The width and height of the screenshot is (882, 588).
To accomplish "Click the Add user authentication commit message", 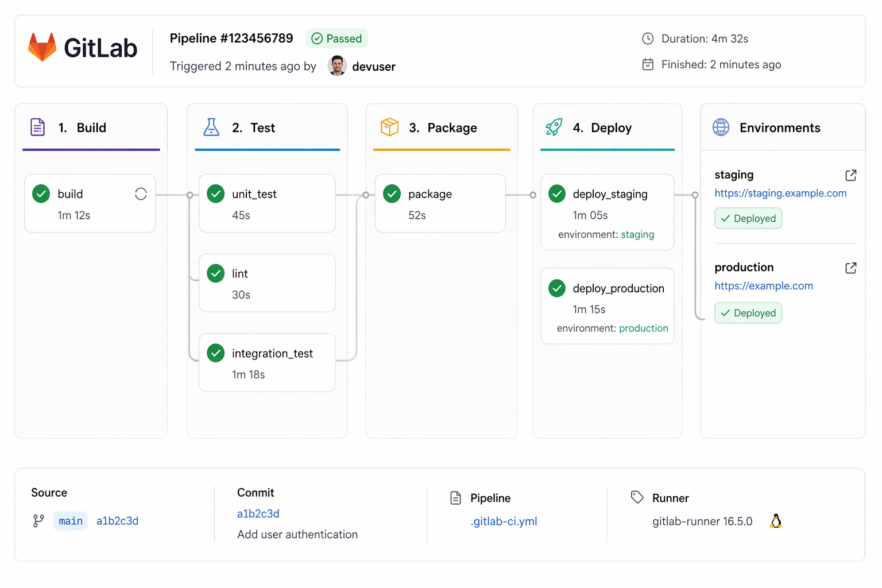I will (297, 535).
